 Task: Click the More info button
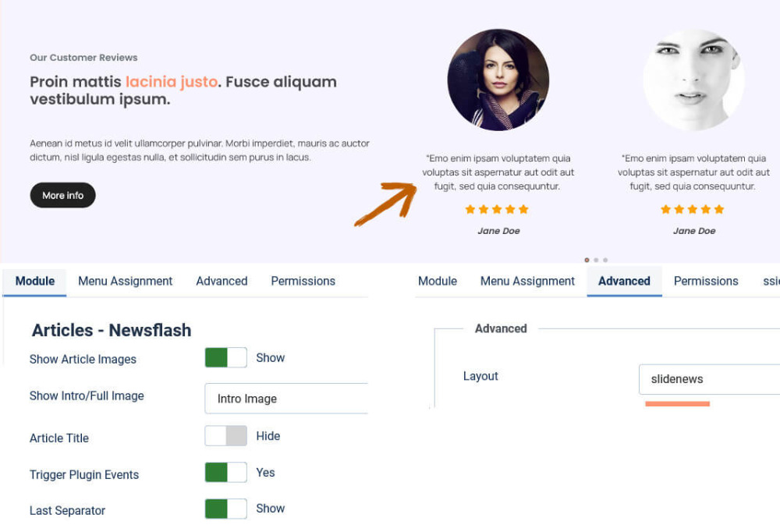62,195
